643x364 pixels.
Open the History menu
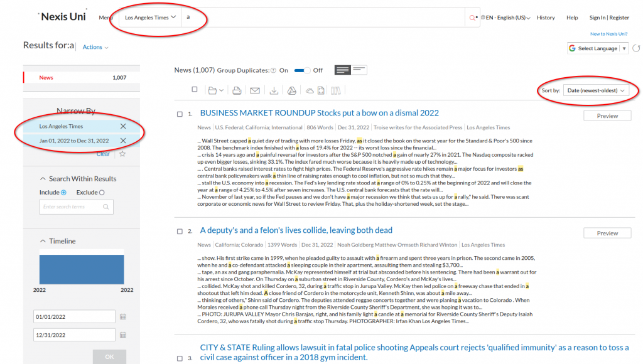click(x=546, y=18)
